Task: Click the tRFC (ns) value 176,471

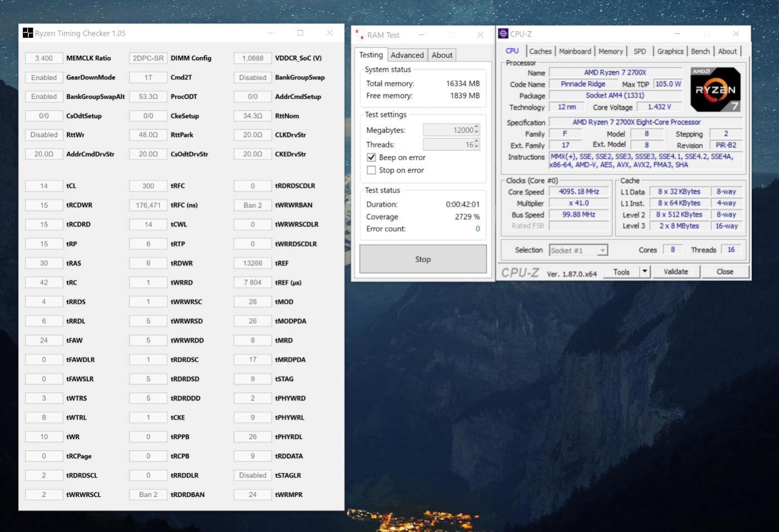Action: [x=148, y=205]
